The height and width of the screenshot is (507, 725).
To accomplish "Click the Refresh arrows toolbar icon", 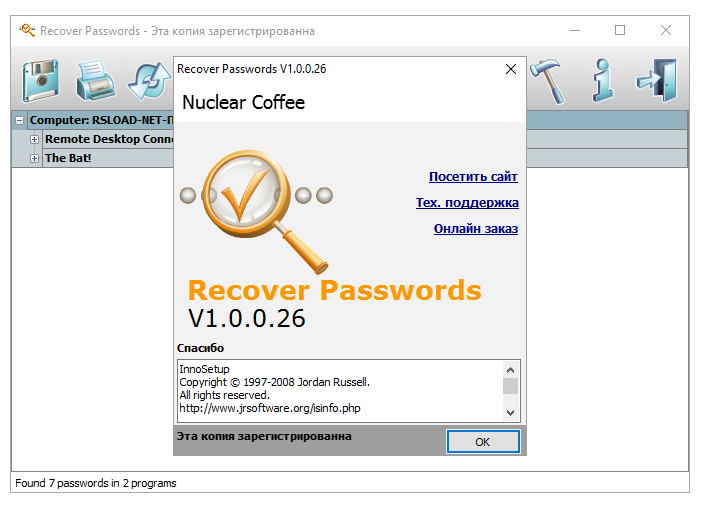I will (149, 81).
